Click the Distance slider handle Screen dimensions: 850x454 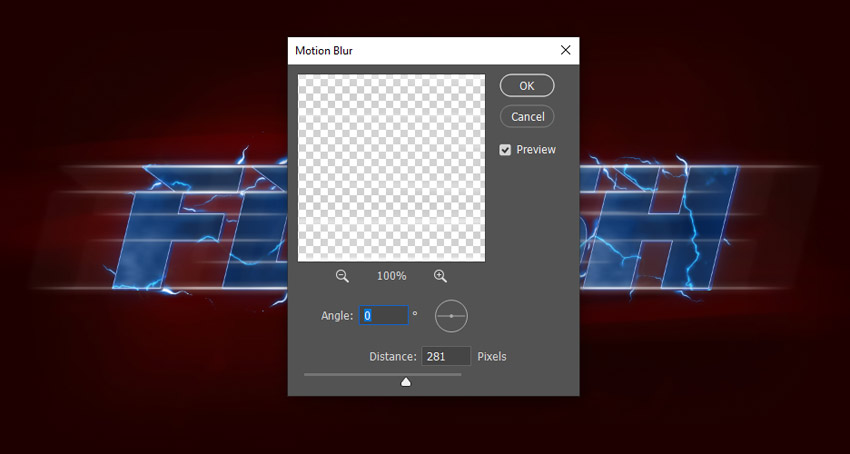tap(406, 381)
